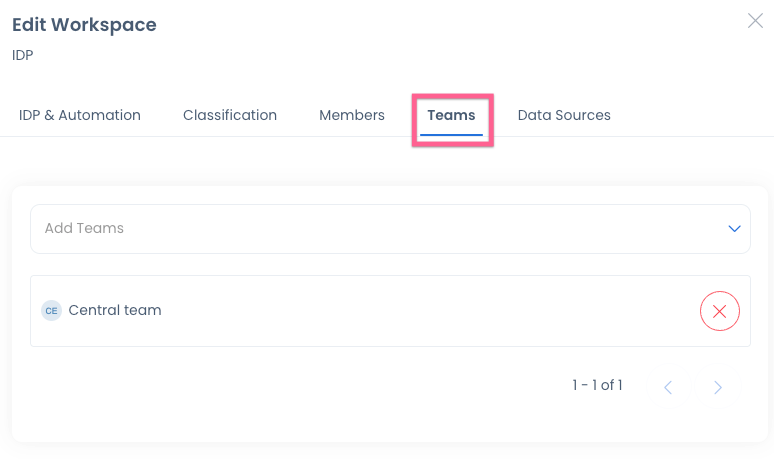This screenshot has width=774, height=459.
Task: Click the Central team name
Action: point(115,310)
